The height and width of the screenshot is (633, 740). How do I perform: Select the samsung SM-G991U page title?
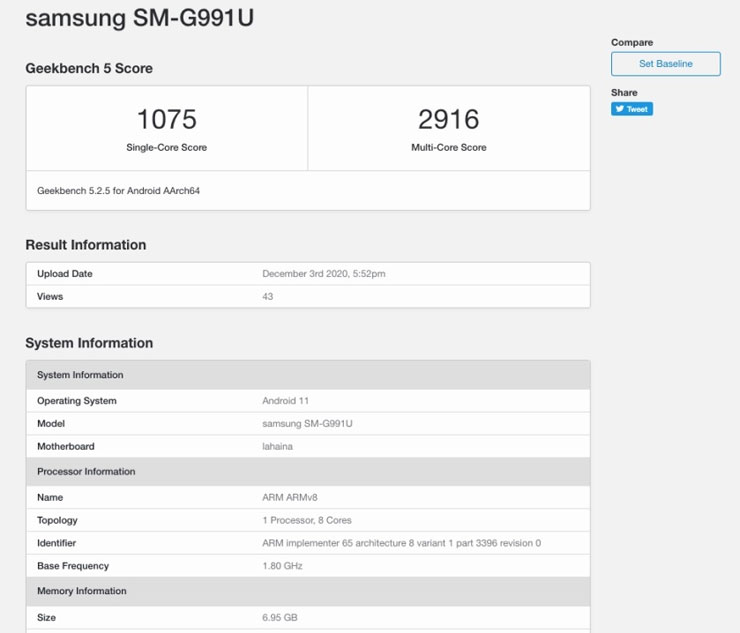[x=140, y=18]
